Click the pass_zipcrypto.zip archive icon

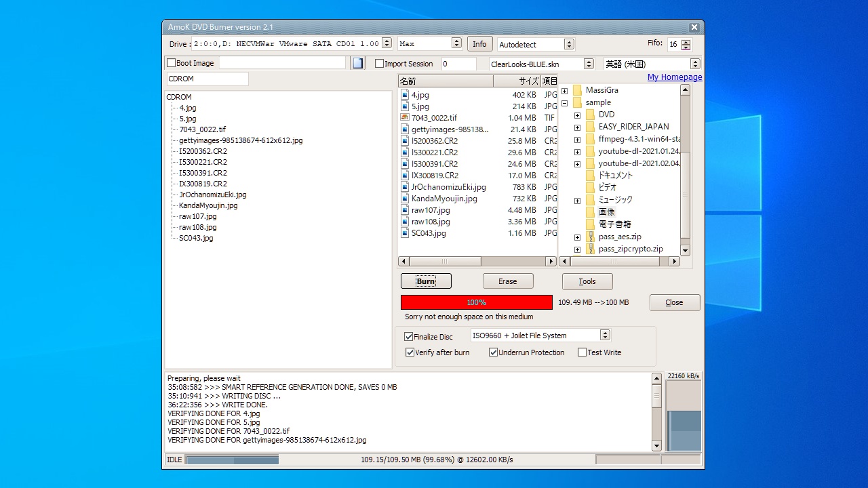[x=590, y=249]
